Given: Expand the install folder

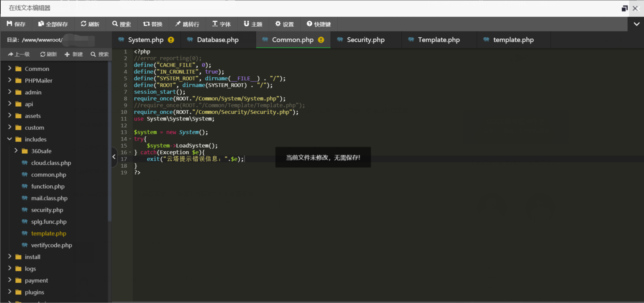Looking at the screenshot, I should click(x=10, y=257).
